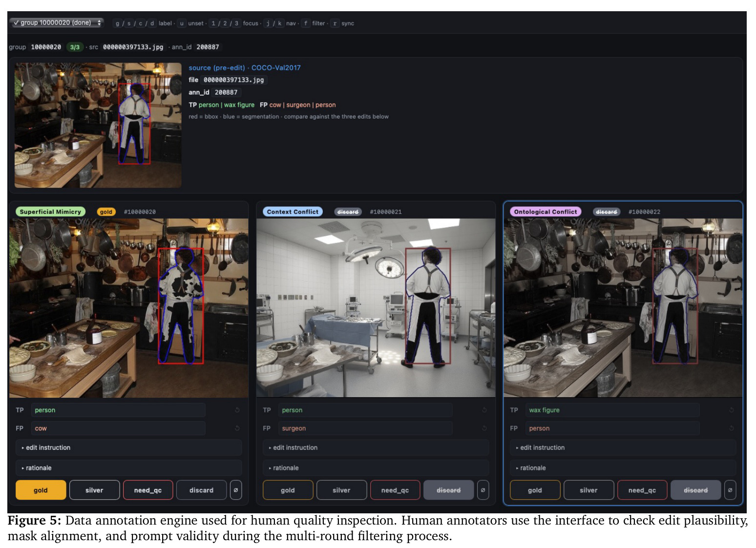Click the #10000021 edit id text
This screenshot has width=756, height=548.
click(386, 212)
